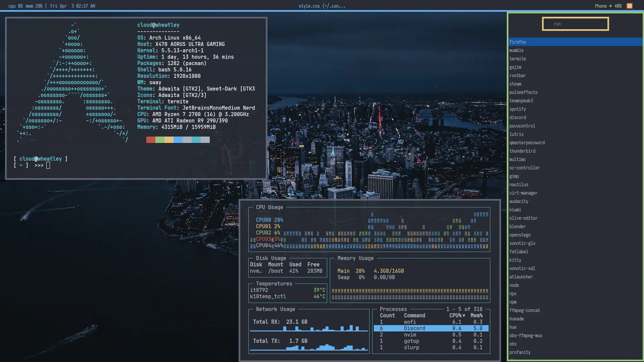Screen dimensions: 644x362
Task: Click the Command column header in gotop
Action: coord(414,315)
